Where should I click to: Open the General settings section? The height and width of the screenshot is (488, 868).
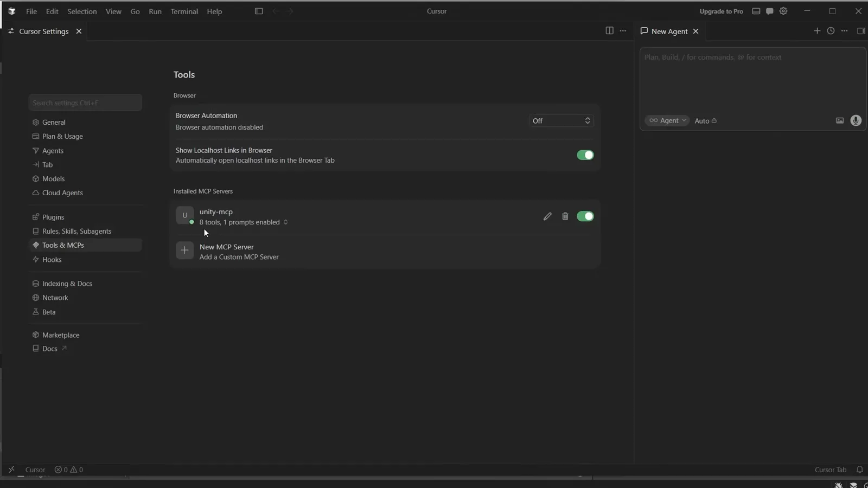pyautogui.click(x=85, y=122)
